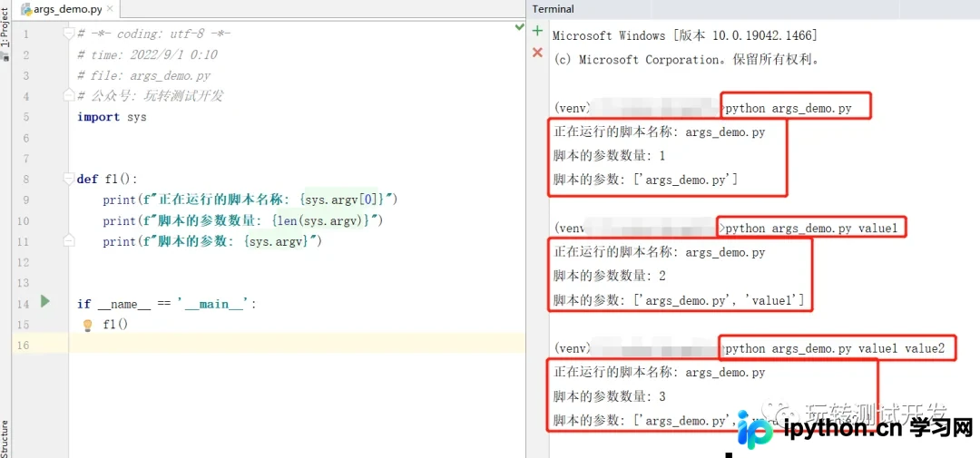Collapse the f1 function fold at line 8
980x458 pixels.
pyautogui.click(x=69, y=180)
